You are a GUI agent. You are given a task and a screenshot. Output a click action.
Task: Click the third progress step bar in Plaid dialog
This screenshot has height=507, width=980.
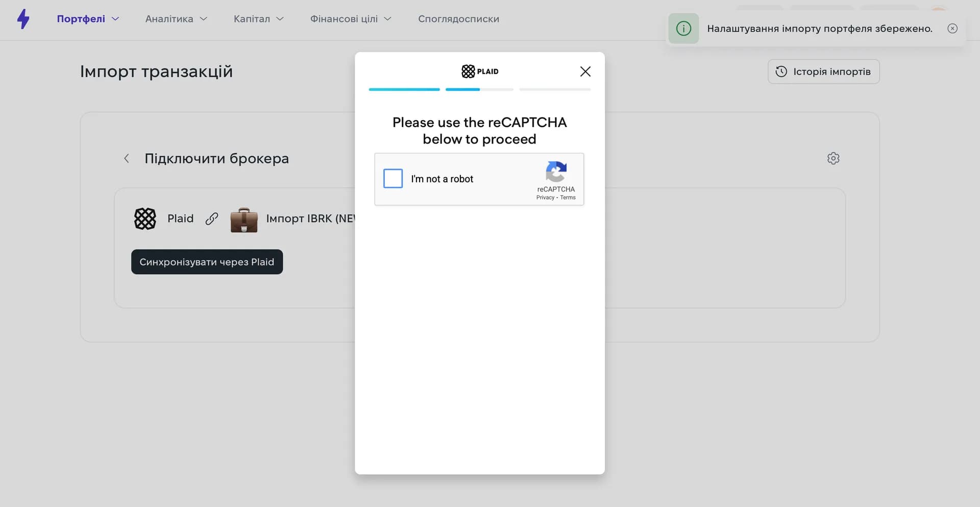[x=555, y=89]
